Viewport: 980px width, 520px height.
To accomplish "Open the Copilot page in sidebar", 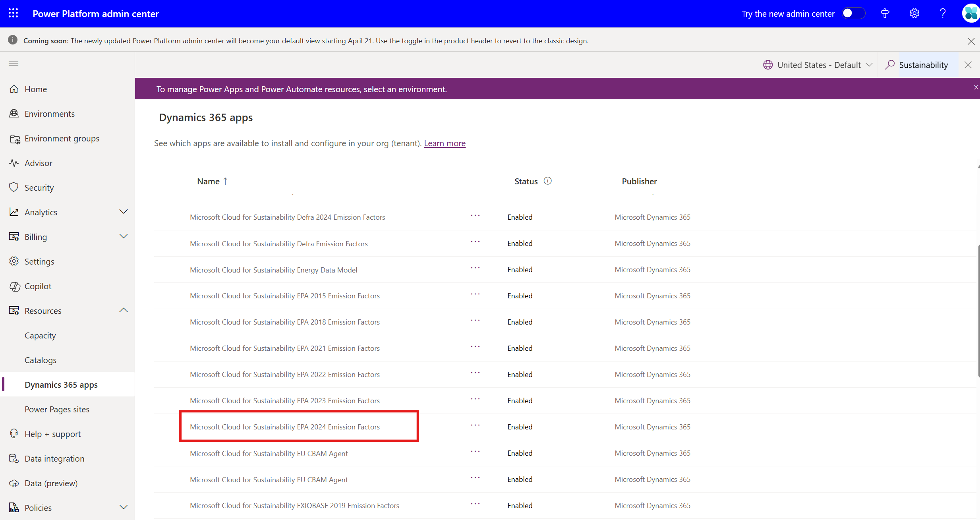I will [38, 286].
